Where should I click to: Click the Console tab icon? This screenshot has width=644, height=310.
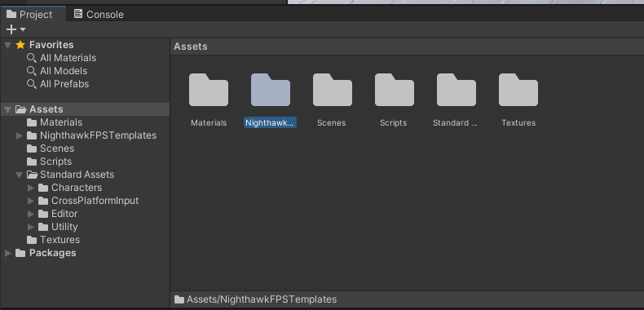[78, 14]
